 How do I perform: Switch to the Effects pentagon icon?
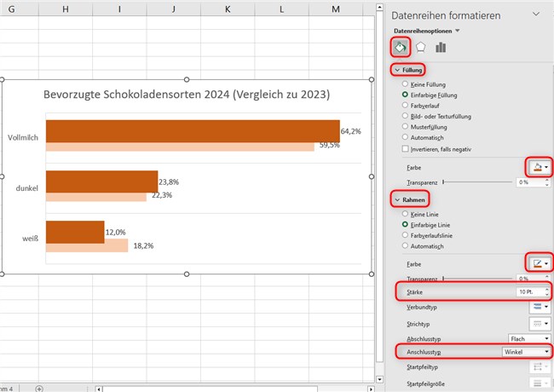420,48
